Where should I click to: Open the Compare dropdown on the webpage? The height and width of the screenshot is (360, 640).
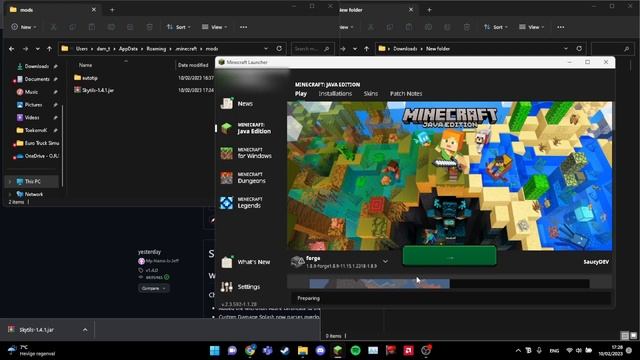[x=153, y=288]
